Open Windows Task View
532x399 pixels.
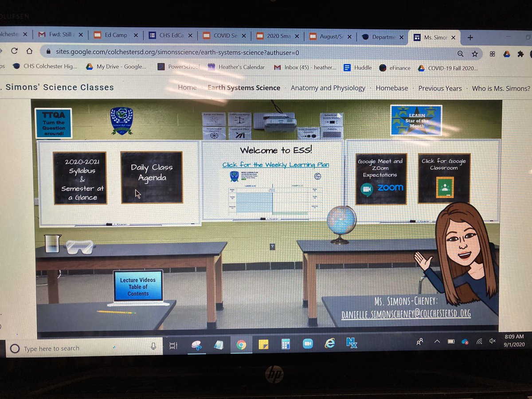tap(174, 346)
